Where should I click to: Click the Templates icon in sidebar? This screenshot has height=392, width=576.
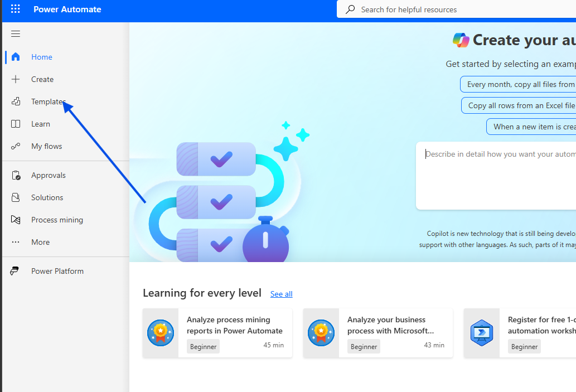(x=16, y=101)
